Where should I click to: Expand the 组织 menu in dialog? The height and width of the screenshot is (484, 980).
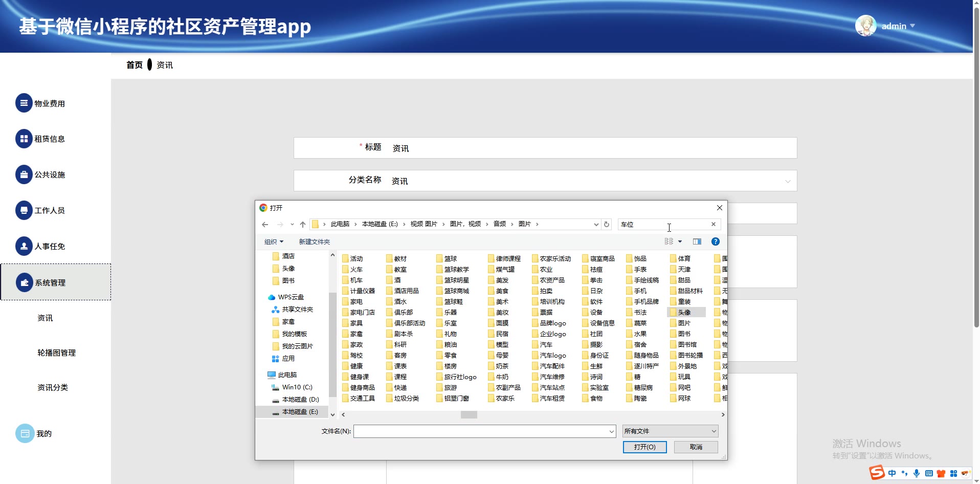pyautogui.click(x=274, y=242)
